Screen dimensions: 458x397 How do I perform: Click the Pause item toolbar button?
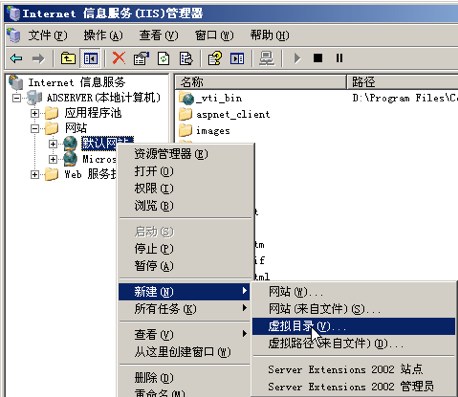339,58
